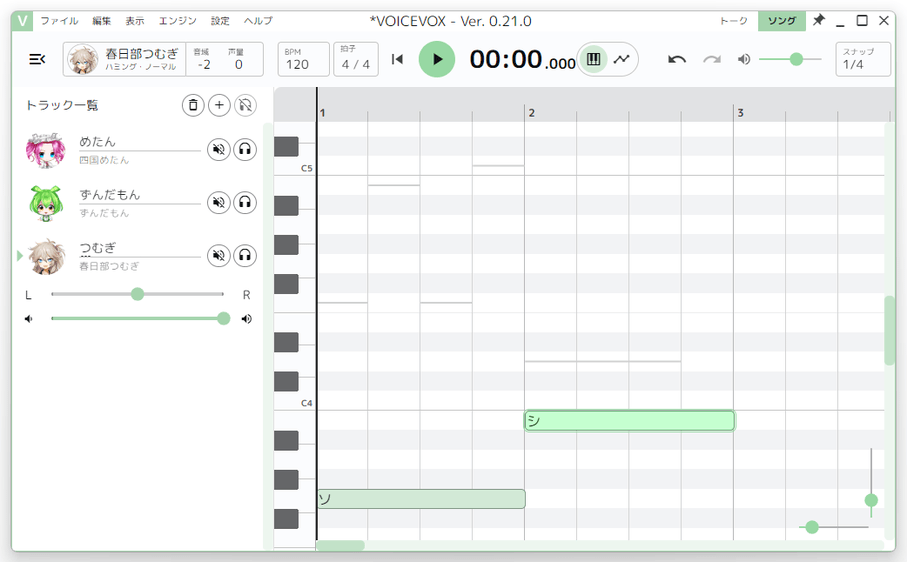Maximize the VOICEVOX window

tap(862, 21)
